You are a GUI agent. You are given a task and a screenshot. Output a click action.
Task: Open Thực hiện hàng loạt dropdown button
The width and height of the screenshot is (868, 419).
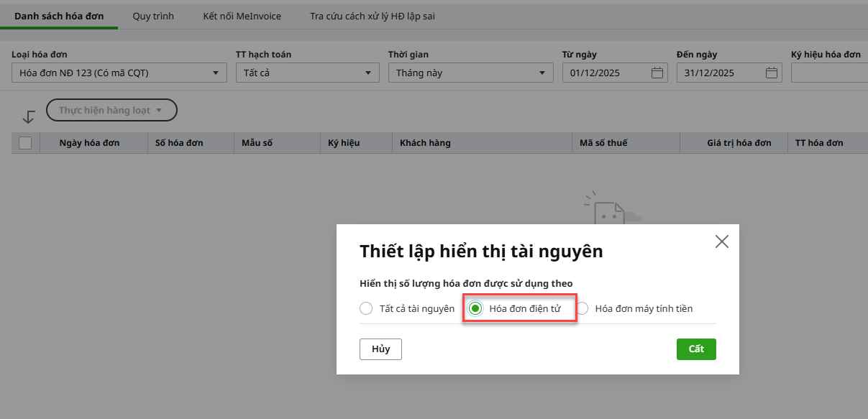[x=111, y=110]
